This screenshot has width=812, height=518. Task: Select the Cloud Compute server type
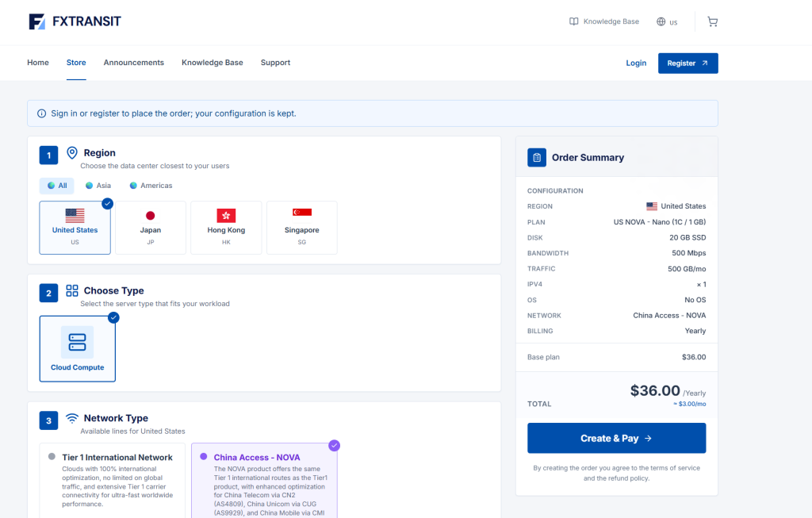click(x=77, y=348)
